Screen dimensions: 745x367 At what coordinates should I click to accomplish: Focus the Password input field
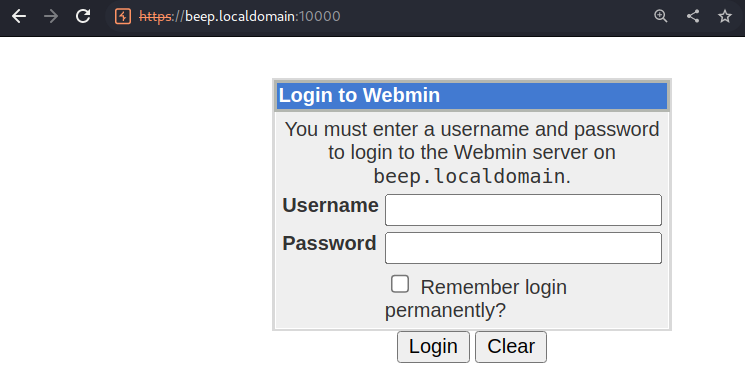(523, 248)
